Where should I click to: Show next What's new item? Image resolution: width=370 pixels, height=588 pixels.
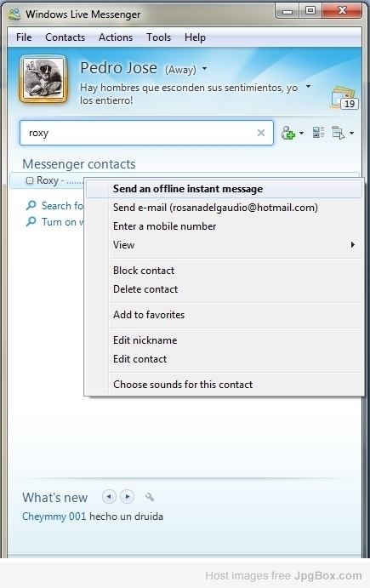coord(127,497)
